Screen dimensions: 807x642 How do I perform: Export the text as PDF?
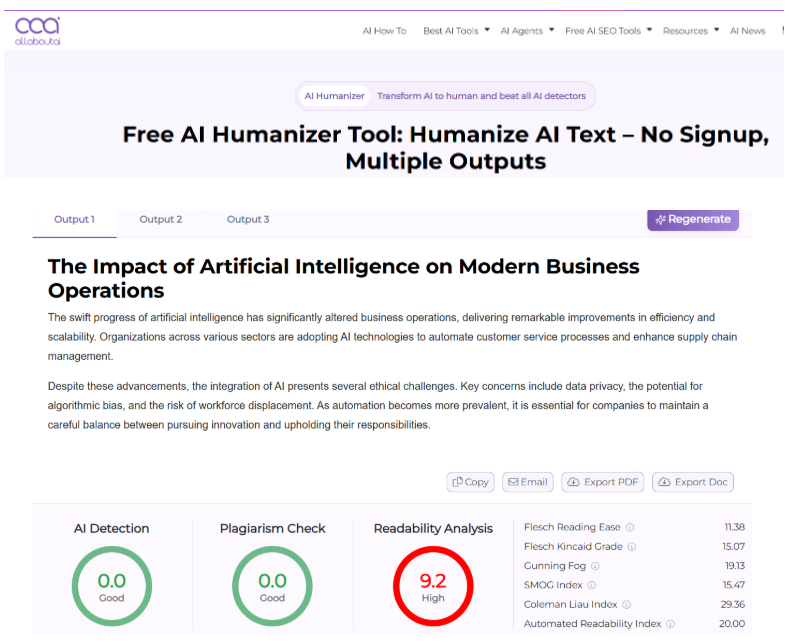[603, 482]
